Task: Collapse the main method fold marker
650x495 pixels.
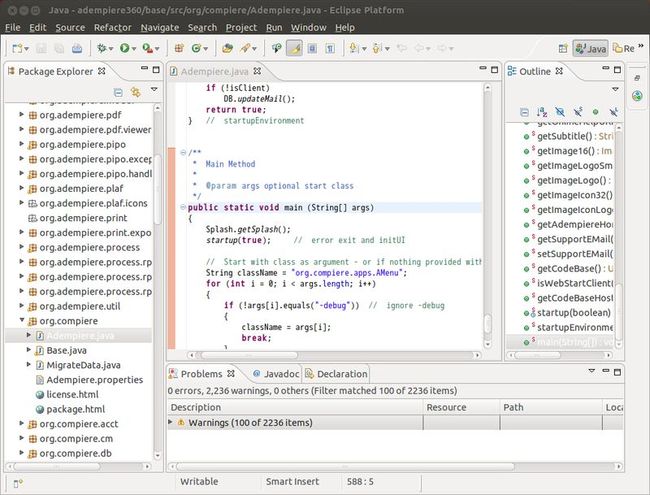Action: (183, 207)
